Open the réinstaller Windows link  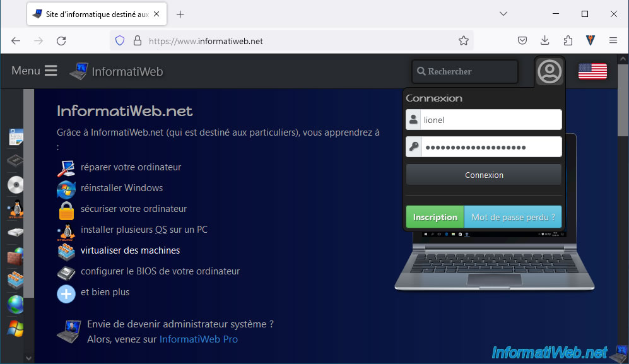pos(122,188)
